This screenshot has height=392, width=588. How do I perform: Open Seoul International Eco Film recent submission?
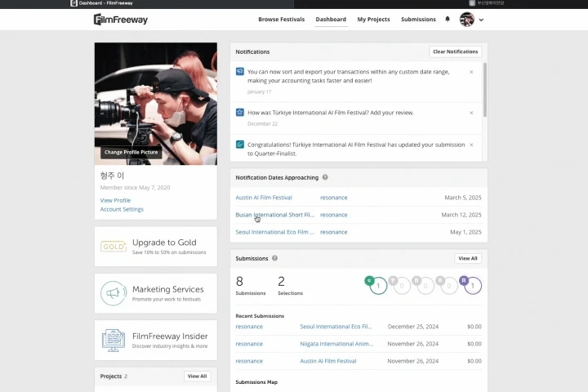336,327
